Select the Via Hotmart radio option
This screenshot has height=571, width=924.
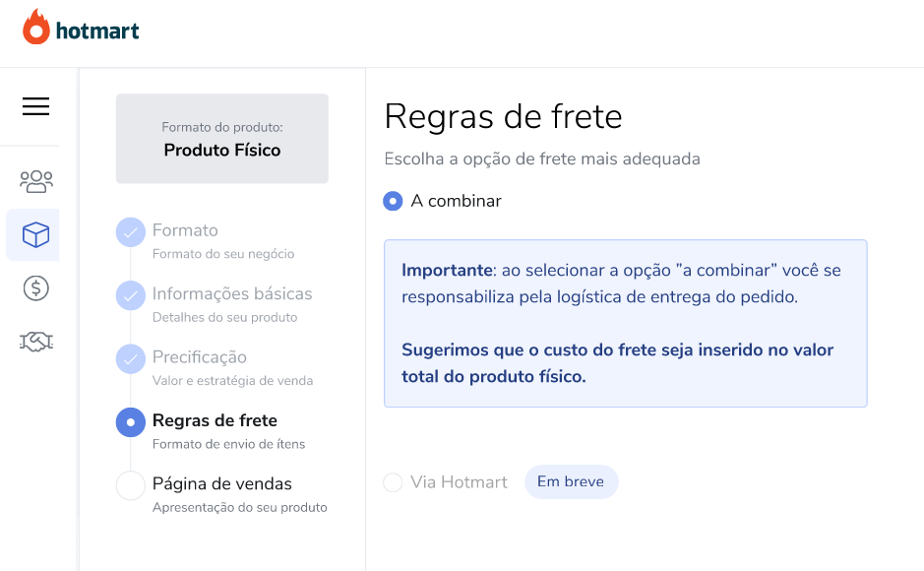(x=393, y=482)
